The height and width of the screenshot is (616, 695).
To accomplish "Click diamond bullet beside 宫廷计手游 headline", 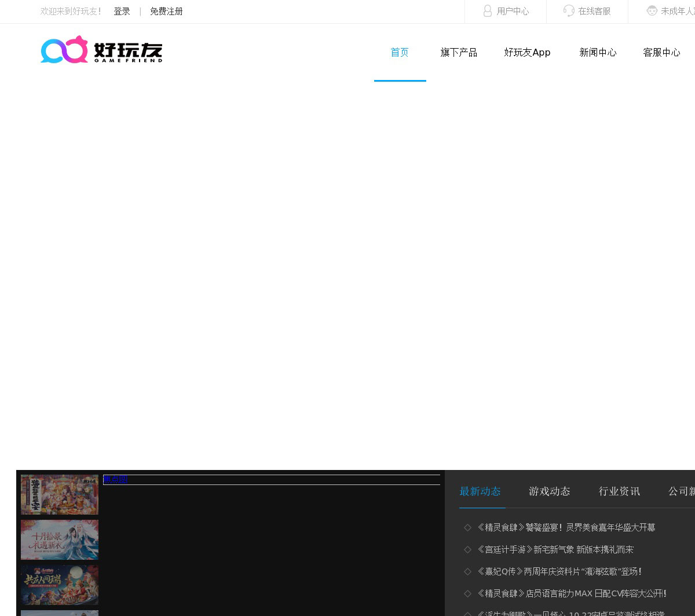I will 467,549.
